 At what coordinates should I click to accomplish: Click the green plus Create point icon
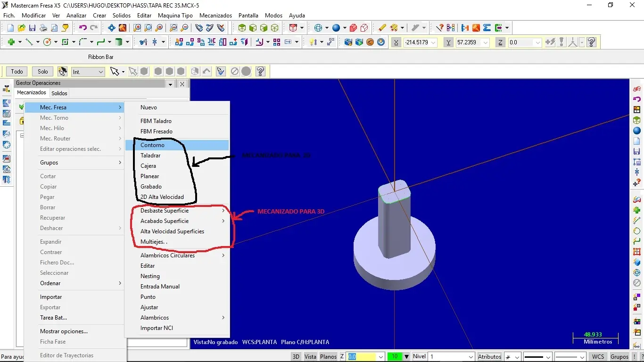click(12, 42)
